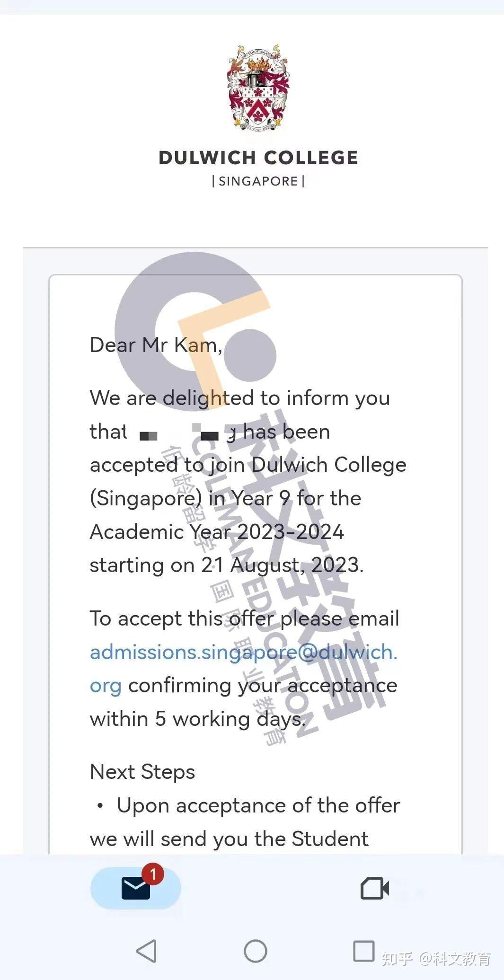Tap the "Dear Mr Kam," greeting line
504x980 pixels.
[156, 345]
